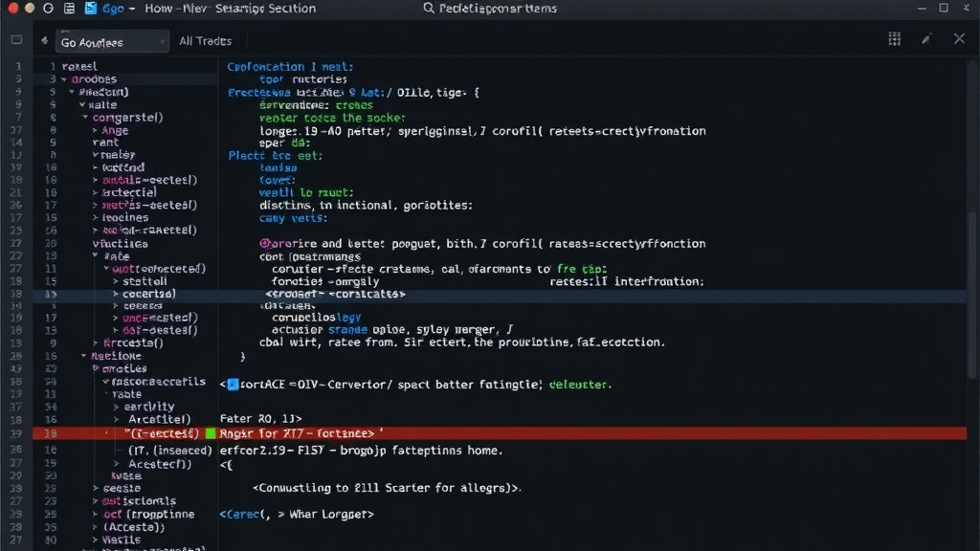Click the green square marker on red row
The width and height of the screenshot is (980, 551).
pos(211,433)
